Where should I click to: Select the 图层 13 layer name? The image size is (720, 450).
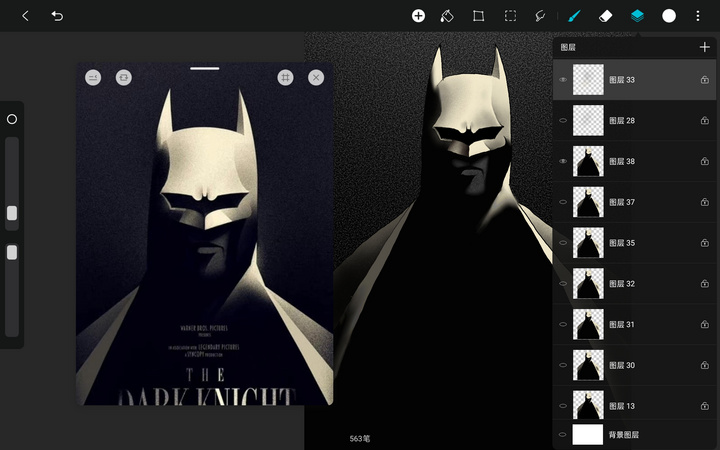(x=622, y=406)
